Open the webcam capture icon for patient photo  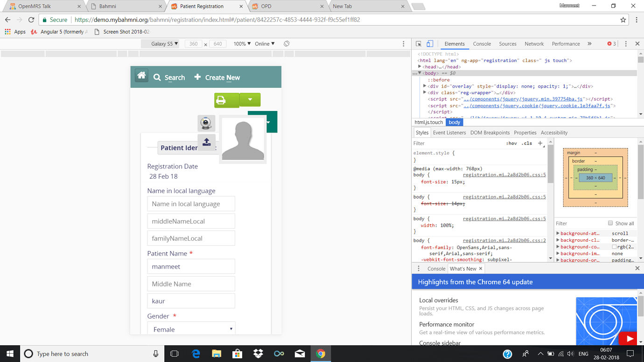coord(206,123)
